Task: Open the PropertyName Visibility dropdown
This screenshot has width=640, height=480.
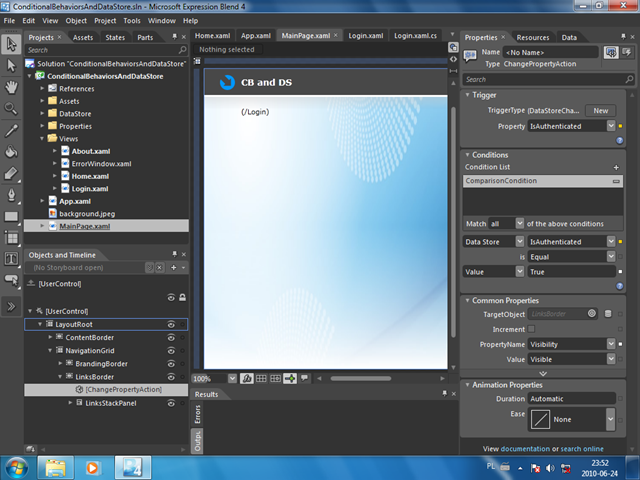Action: point(611,344)
